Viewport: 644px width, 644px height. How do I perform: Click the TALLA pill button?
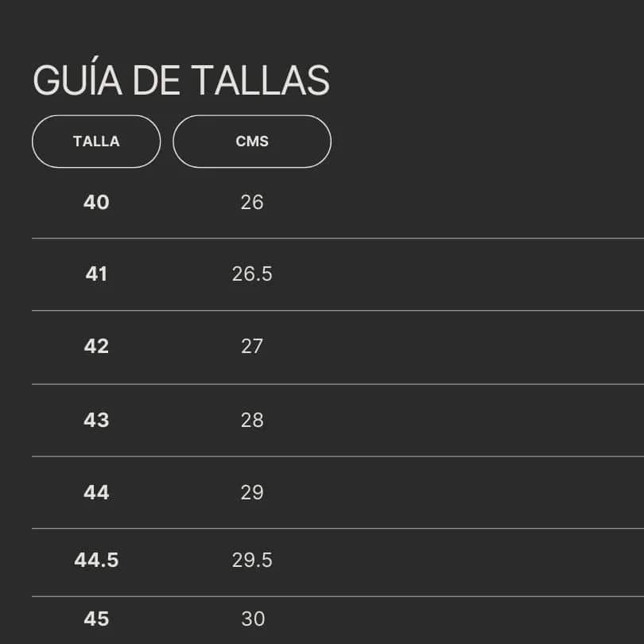click(96, 142)
